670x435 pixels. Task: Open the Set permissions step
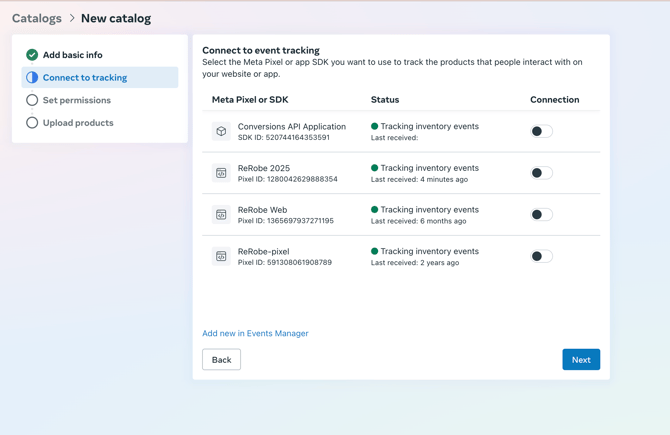(x=76, y=100)
